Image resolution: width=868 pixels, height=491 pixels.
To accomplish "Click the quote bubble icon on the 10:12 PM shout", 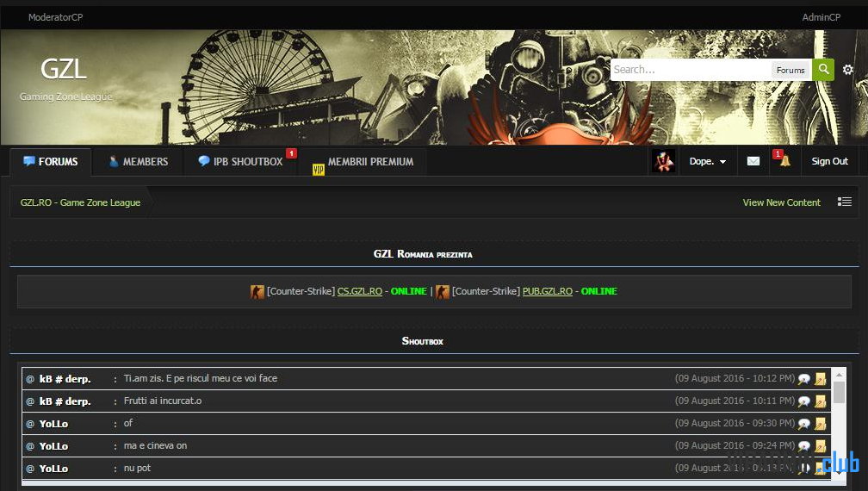I will click(x=803, y=379).
